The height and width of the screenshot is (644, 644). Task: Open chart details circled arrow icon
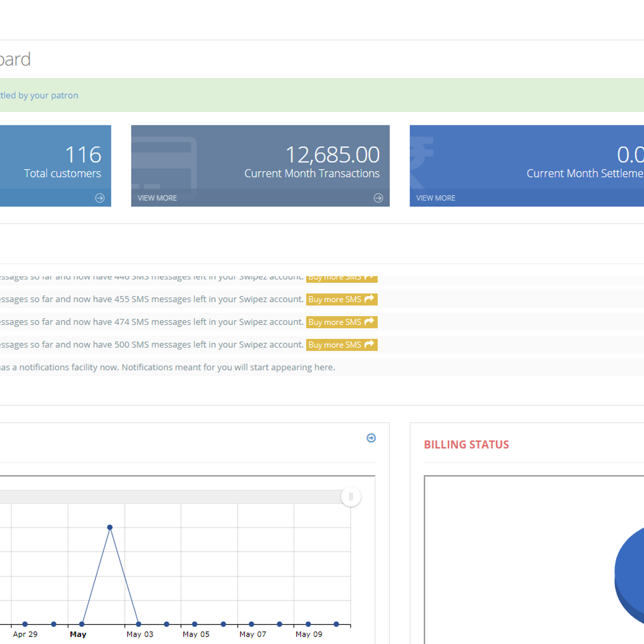(371, 438)
